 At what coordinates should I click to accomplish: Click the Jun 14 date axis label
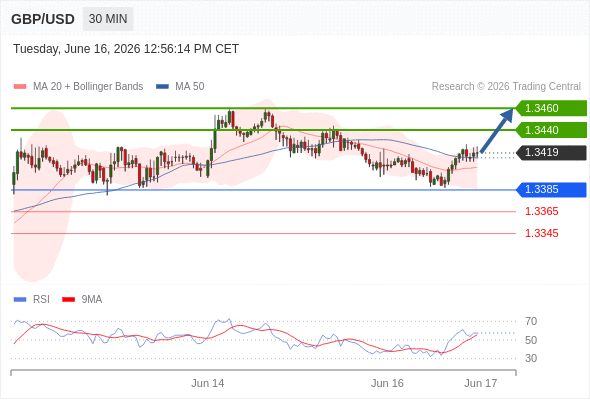(x=208, y=383)
